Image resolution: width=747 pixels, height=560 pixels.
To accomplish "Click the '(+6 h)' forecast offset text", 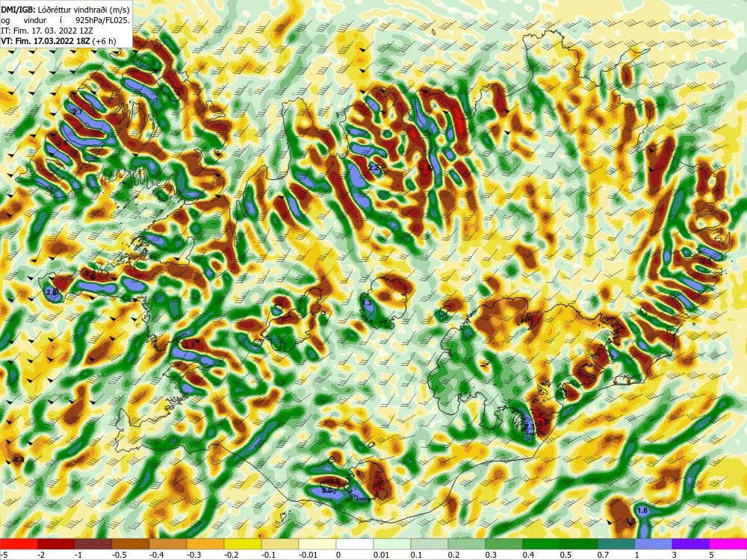I will 105,41.
